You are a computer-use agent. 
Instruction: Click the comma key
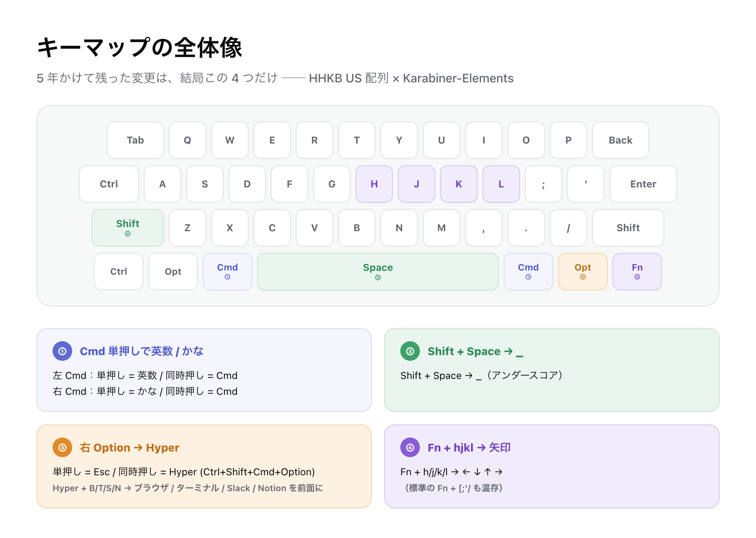(484, 228)
